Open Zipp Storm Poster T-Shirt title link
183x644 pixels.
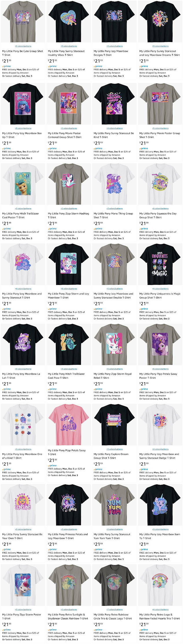[x=21, y=616]
